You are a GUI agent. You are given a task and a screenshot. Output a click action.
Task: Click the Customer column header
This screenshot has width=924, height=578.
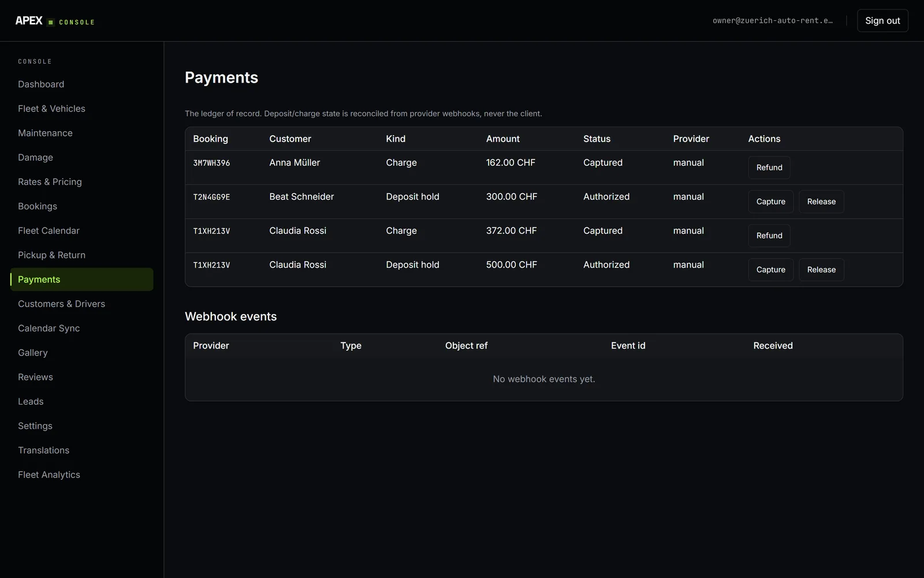[x=290, y=139]
